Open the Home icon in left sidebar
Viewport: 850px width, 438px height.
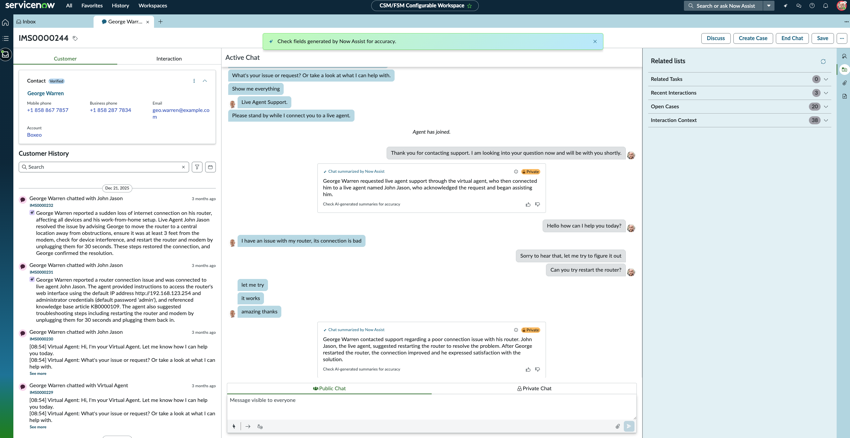[x=5, y=22]
